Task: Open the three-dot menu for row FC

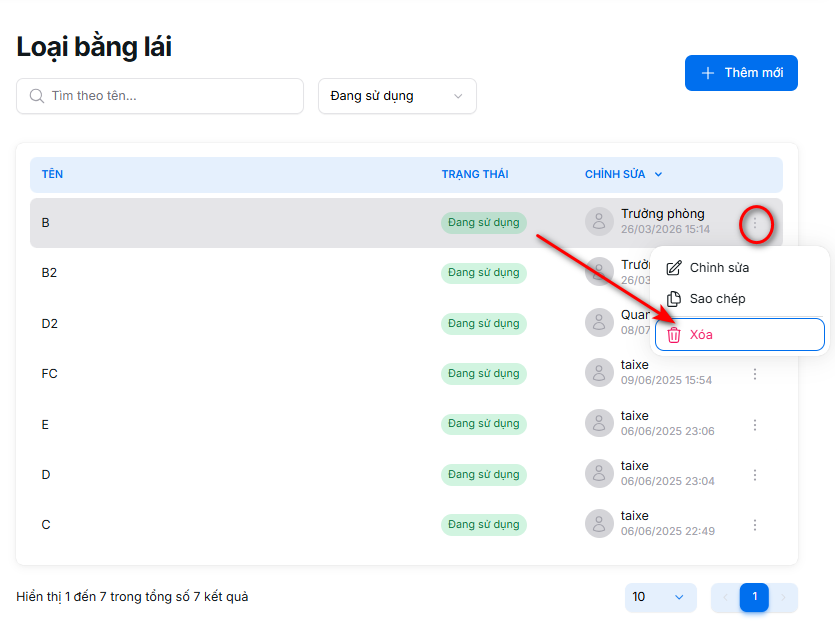Action: click(755, 374)
